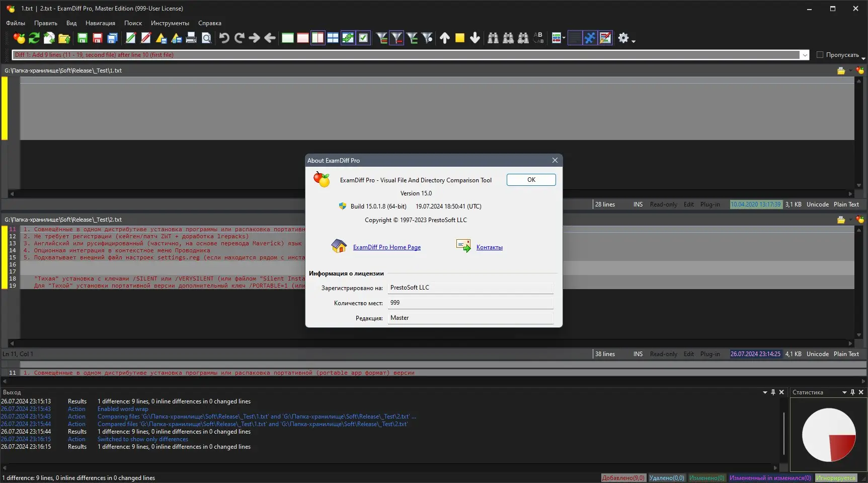Open the Вид menu
868x483 pixels.
[71, 23]
